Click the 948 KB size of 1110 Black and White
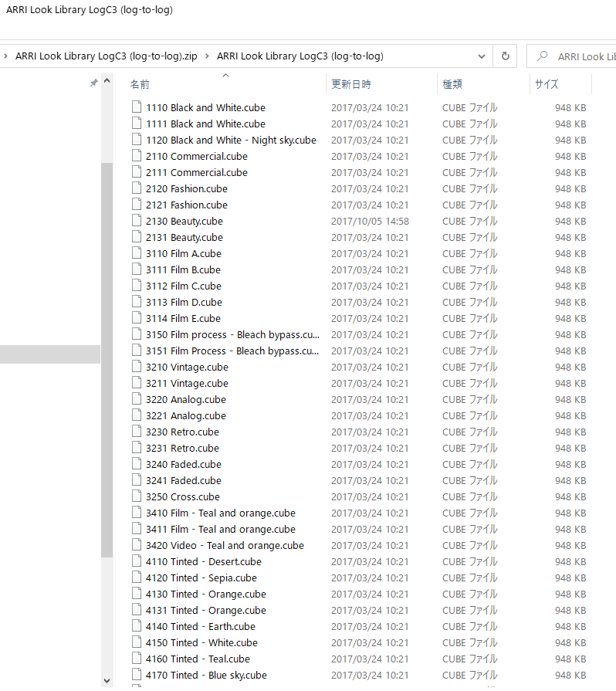 tap(570, 107)
